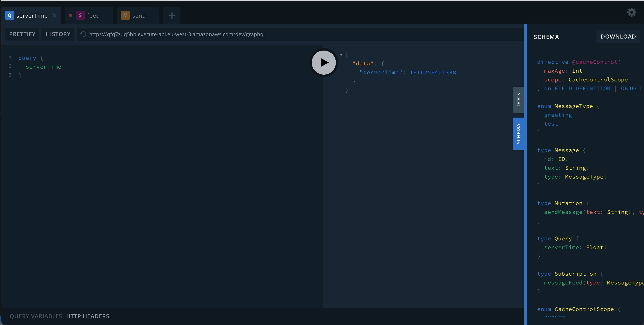The width and height of the screenshot is (644, 325).
Task: Click the Q query icon on the serverTime tab
Action: [9, 15]
